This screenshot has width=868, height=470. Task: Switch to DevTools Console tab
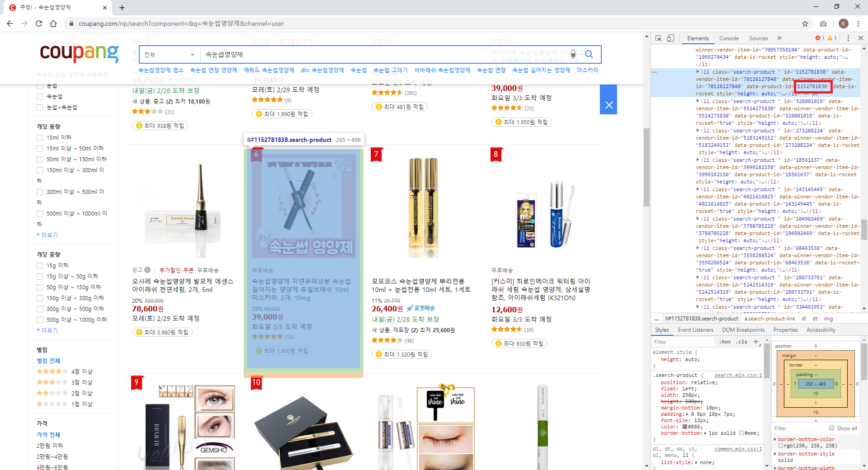[x=729, y=38]
